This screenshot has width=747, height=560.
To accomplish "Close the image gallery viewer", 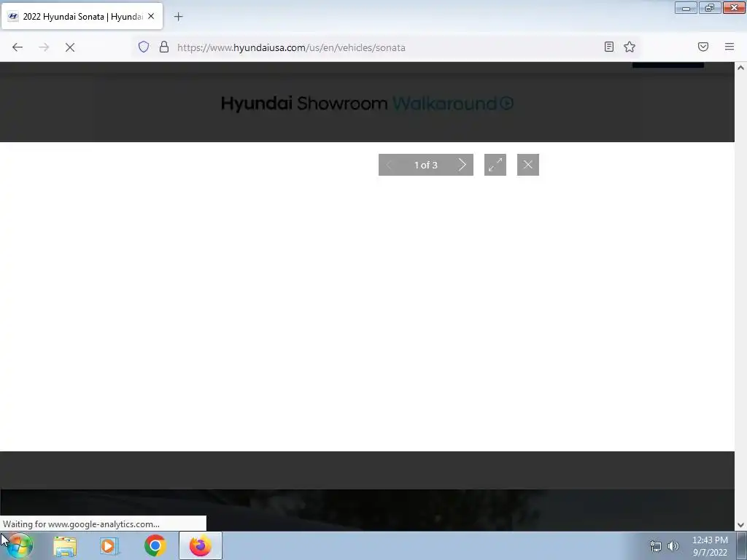I will (x=528, y=165).
